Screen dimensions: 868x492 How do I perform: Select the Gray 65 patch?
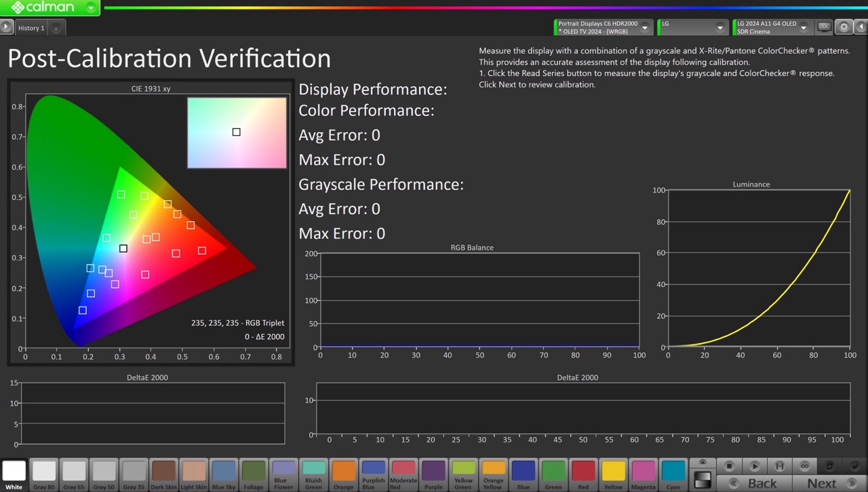click(74, 474)
